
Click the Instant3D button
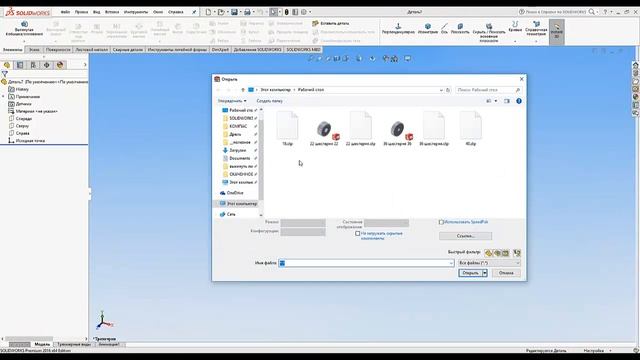[x=557, y=31]
